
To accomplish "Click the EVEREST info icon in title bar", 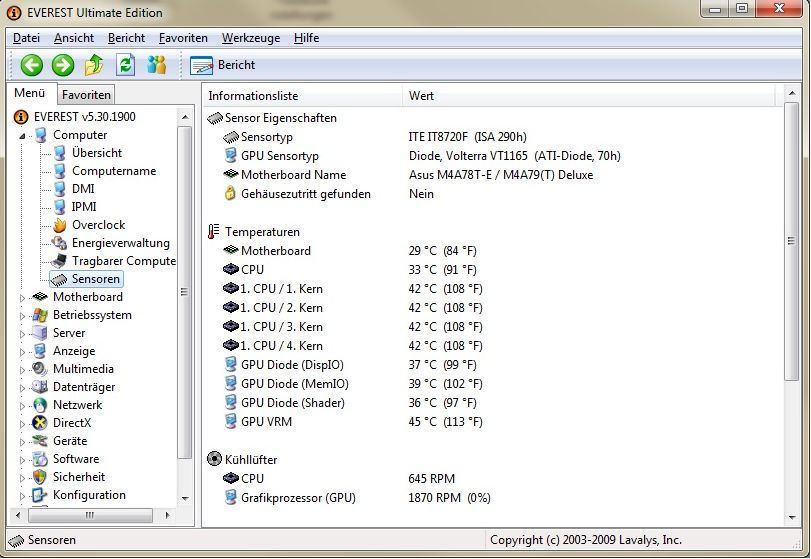I will point(14,13).
